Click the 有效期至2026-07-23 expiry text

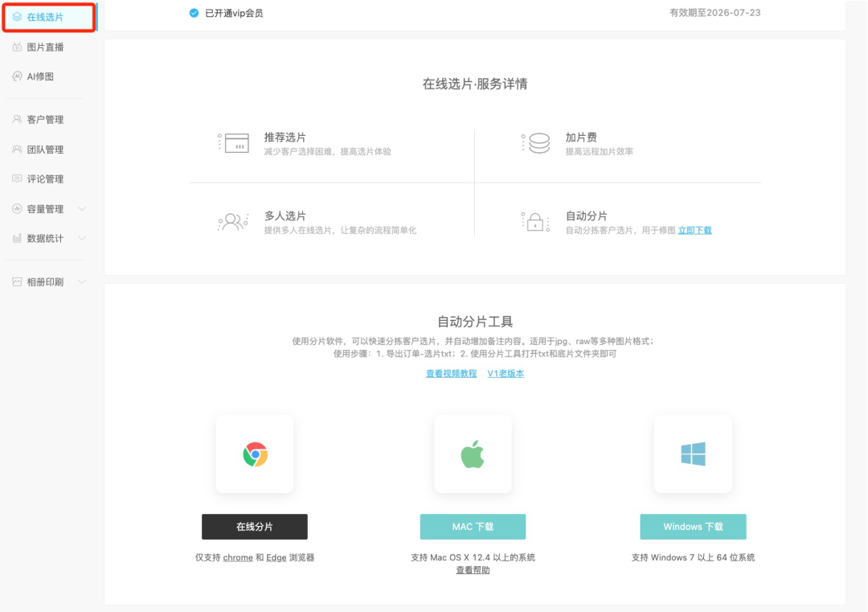point(714,13)
